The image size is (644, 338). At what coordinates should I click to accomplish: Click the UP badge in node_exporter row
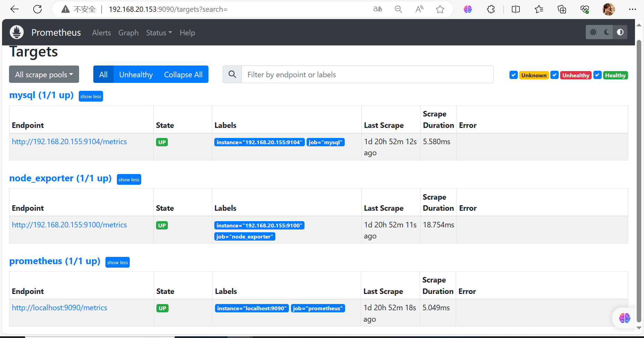coord(162,225)
